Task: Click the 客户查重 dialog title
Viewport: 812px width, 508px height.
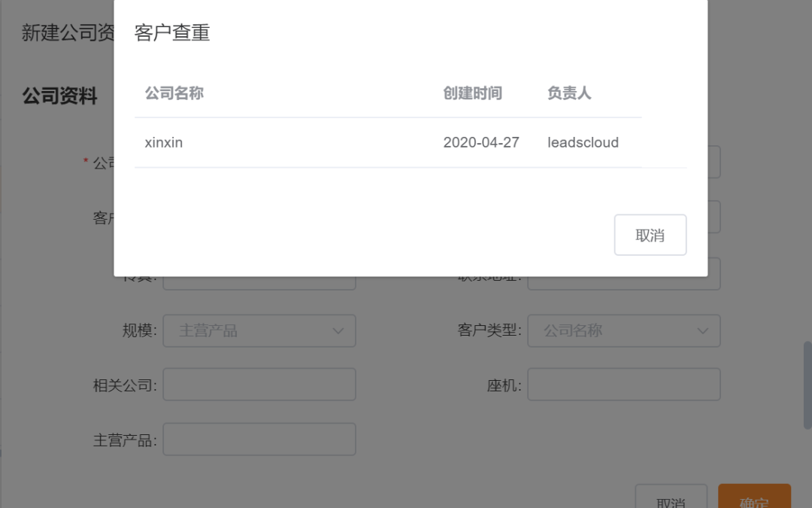Action: (x=171, y=32)
